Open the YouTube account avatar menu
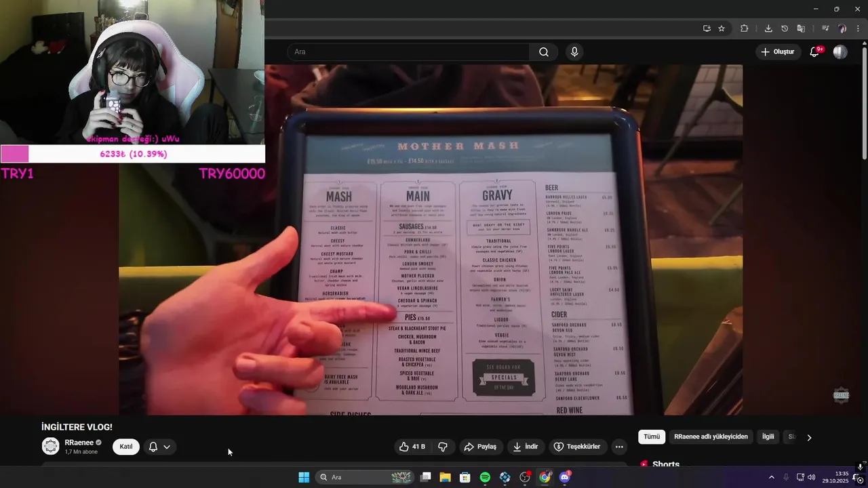 [x=840, y=52]
